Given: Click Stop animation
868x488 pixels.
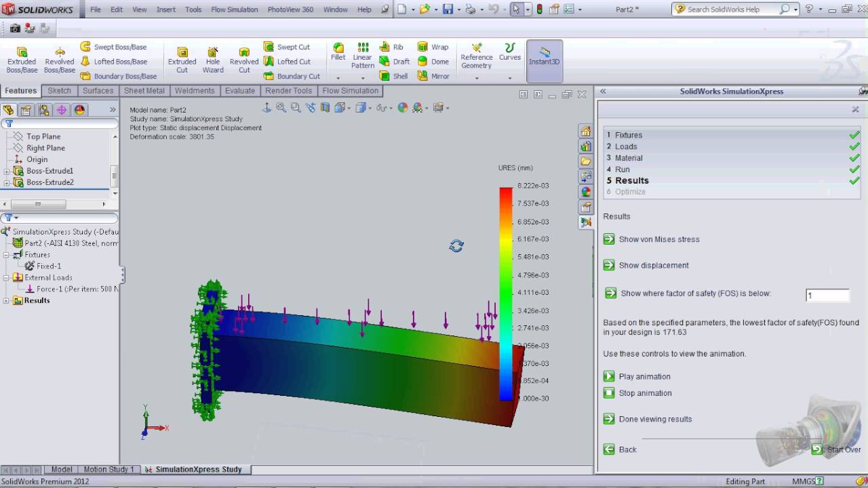Looking at the screenshot, I should 638,393.
